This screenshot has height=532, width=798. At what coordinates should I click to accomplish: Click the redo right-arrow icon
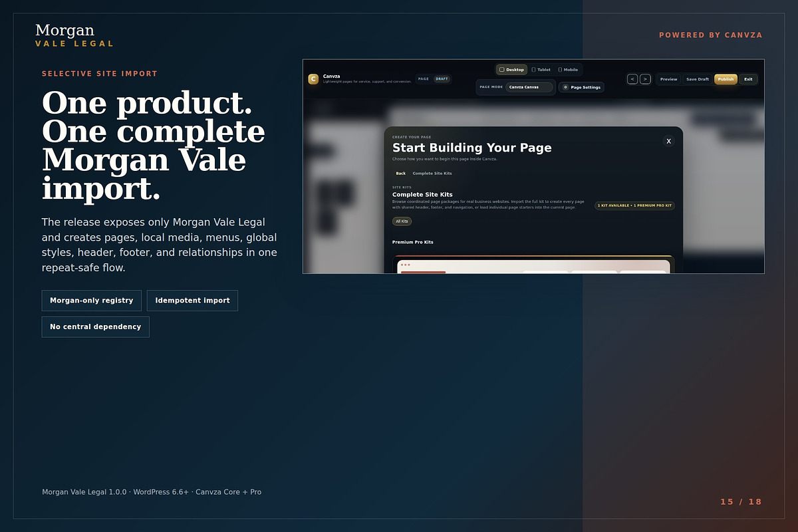[x=645, y=79]
